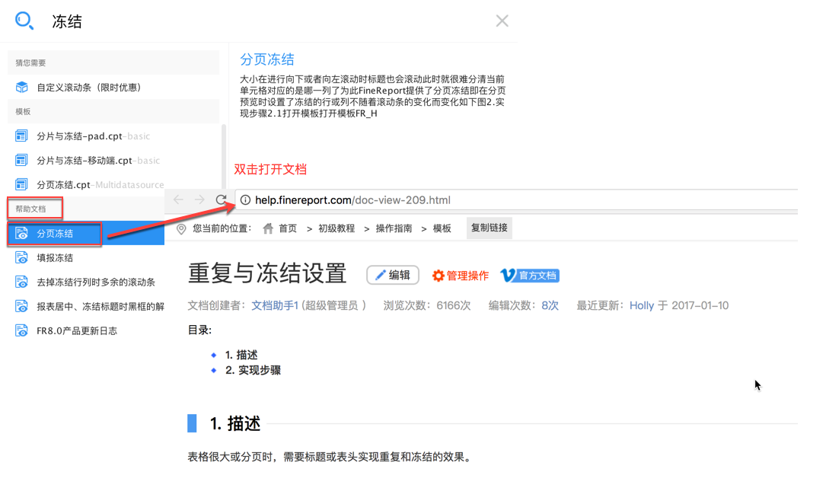This screenshot has height=504, width=826.
Task: Select 分页冻结 help document entry
Action: tap(86, 233)
